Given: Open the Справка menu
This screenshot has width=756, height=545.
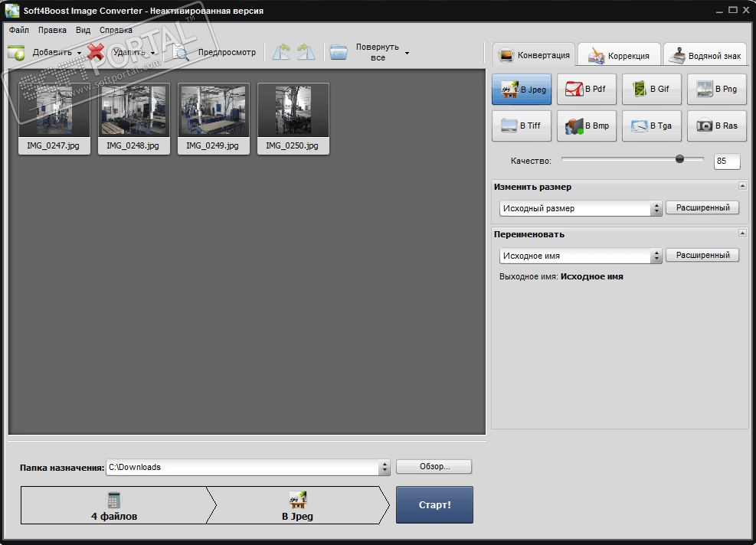Looking at the screenshot, I should click(x=116, y=30).
